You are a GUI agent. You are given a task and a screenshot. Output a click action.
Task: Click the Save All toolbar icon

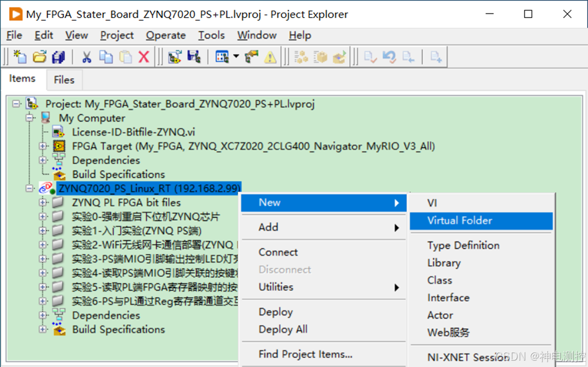(58, 57)
